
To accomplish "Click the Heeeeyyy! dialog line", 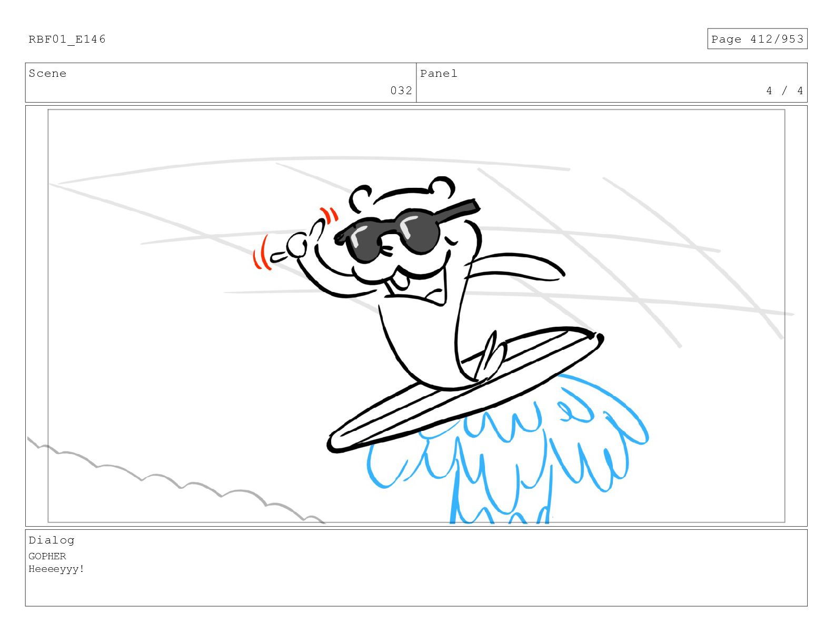I will pos(56,569).
